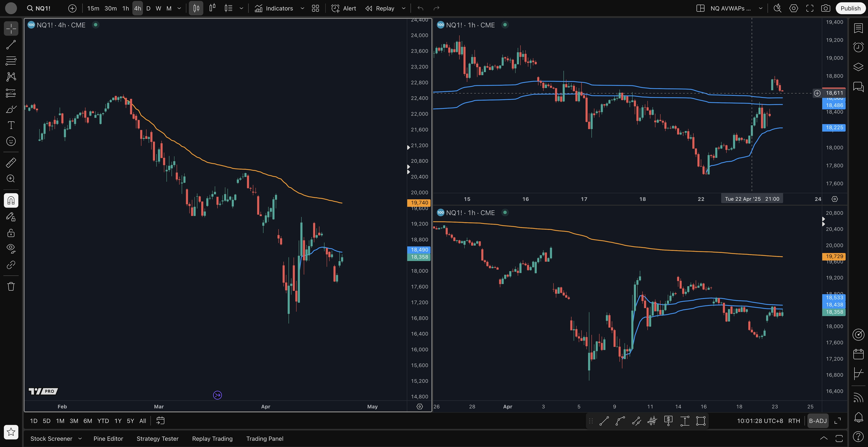Toggle lock all drawing tools
Screen dimensions: 868x447
tap(11, 233)
